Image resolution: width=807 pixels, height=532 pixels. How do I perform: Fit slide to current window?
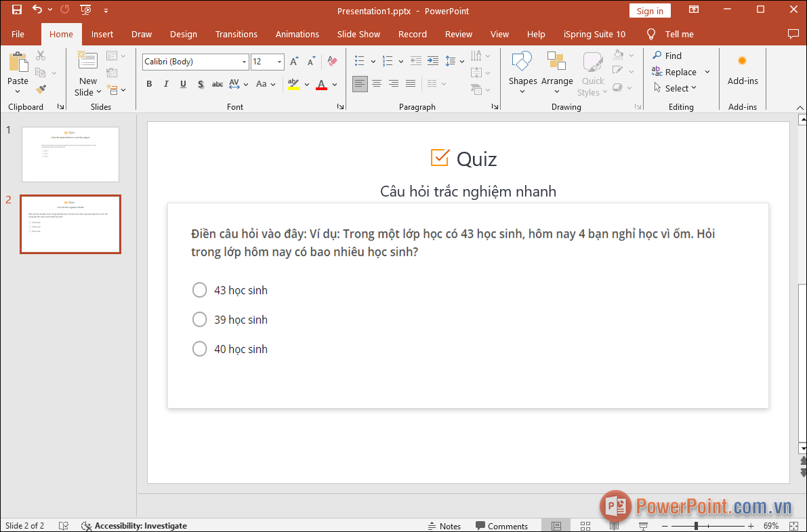pyautogui.click(x=793, y=526)
